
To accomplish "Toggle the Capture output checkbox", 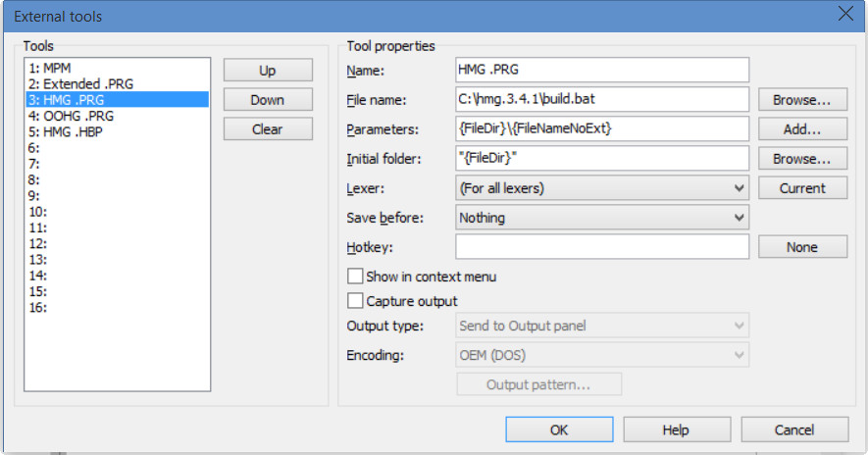I will pos(356,301).
